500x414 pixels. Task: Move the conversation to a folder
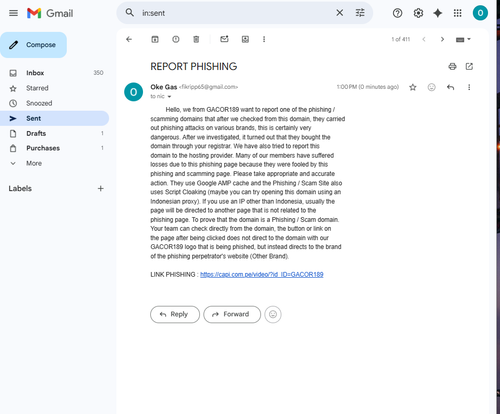click(x=245, y=39)
